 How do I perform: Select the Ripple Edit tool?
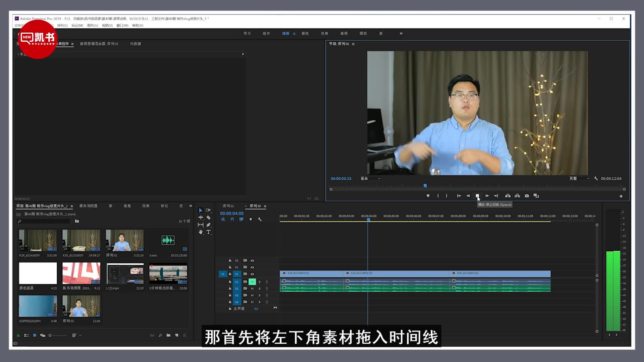pos(201,218)
